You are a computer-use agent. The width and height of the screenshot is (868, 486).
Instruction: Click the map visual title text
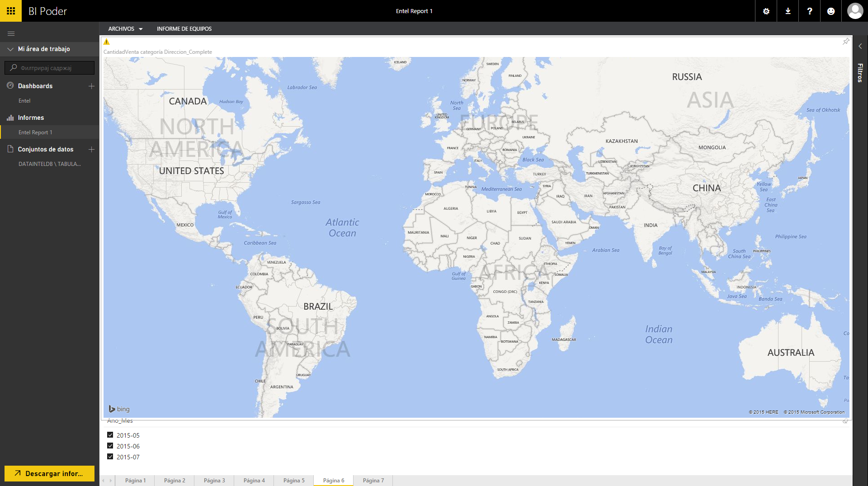[x=158, y=52]
